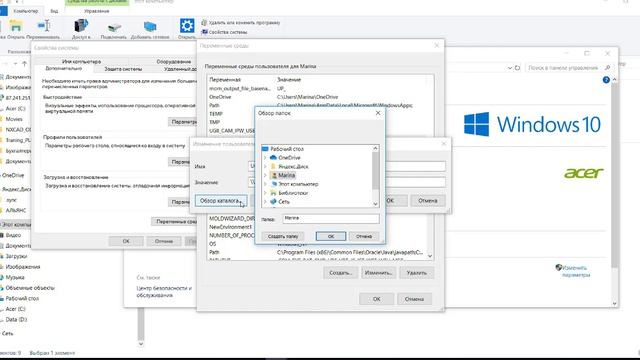The image size is (640, 360).
Task: Click the Переименовать rename ribbon icon
Action: pyautogui.click(x=44, y=26)
